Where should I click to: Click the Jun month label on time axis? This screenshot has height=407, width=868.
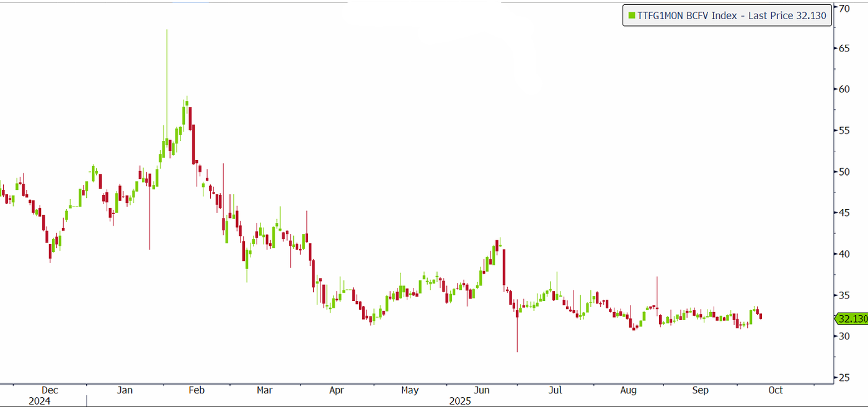482,390
